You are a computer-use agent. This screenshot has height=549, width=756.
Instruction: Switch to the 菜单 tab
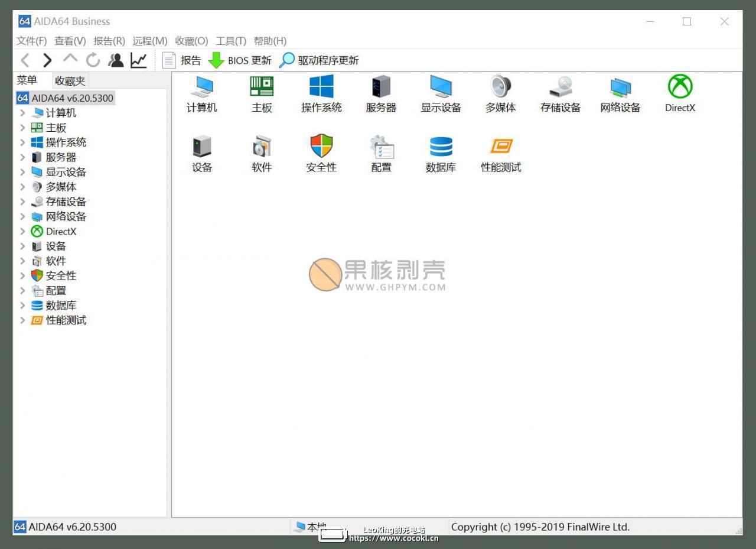[27, 80]
